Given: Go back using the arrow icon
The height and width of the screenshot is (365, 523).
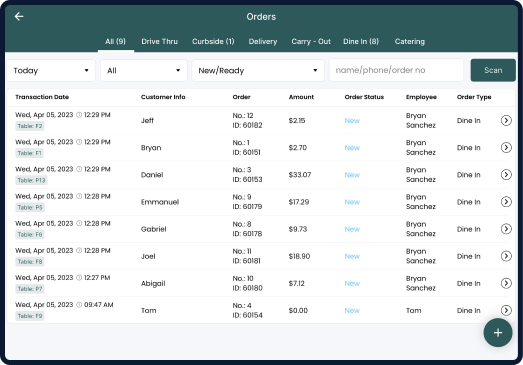Looking at the screenshot, I should pos(19,16).
